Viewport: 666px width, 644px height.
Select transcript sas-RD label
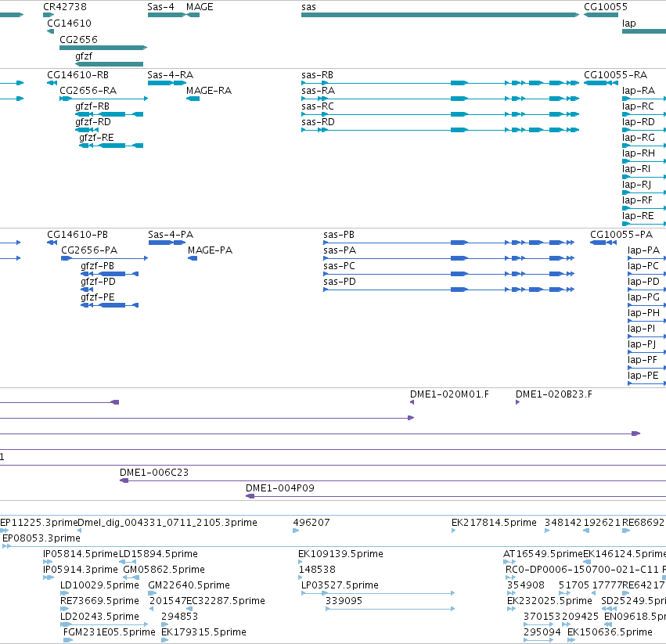click(x=319, y=122)
